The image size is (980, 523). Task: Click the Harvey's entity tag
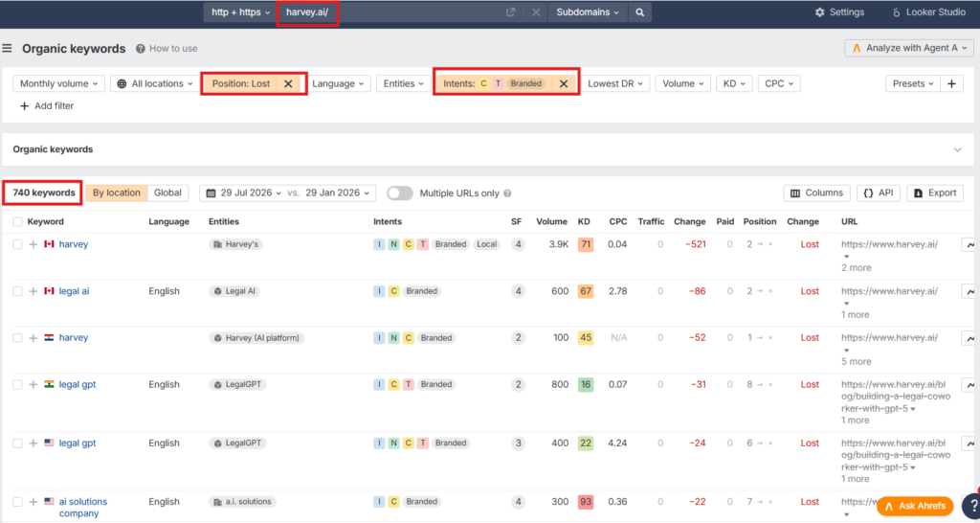pos(235,244)
